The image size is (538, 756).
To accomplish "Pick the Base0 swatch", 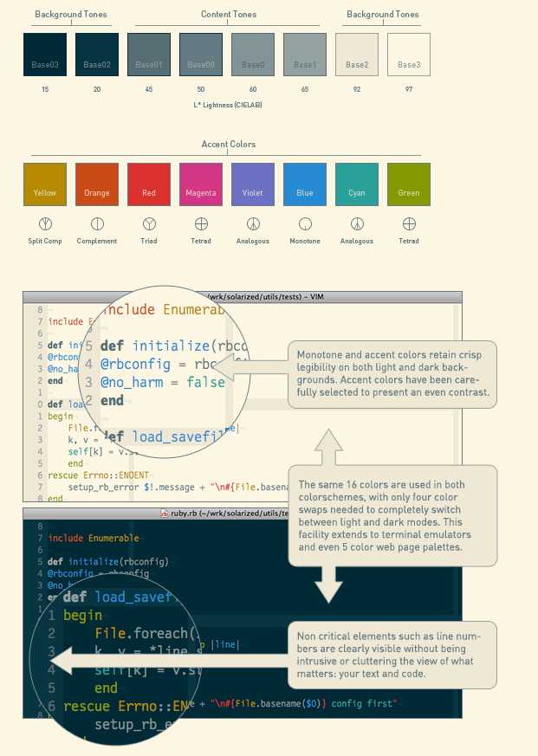I will (253, 55).
